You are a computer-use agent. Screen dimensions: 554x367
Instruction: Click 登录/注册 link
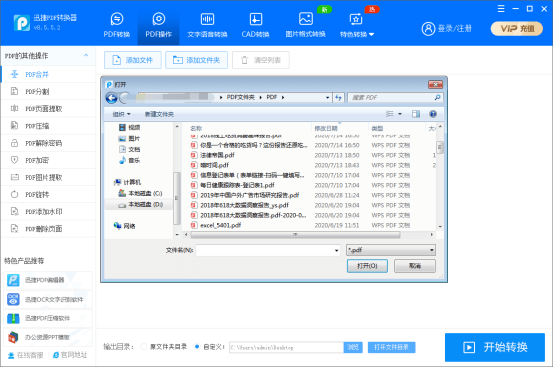click(x=454, y=29)
